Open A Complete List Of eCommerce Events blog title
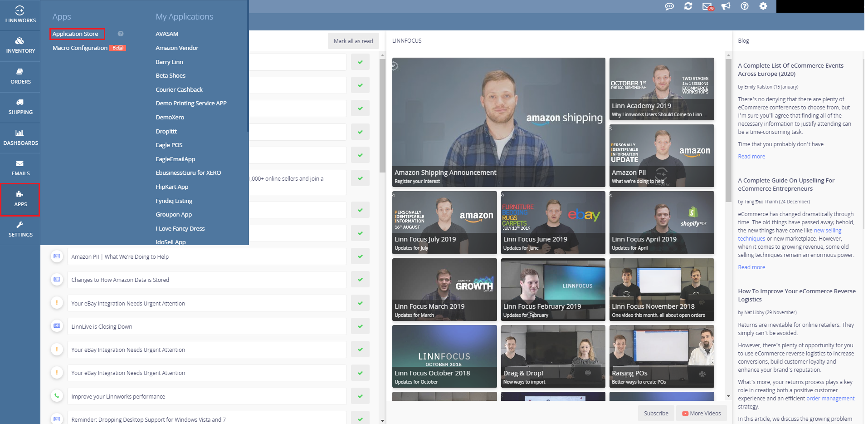Screen dimensions: 868x424 [790, 69]
